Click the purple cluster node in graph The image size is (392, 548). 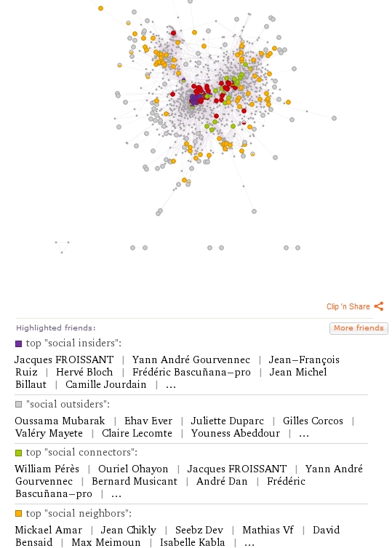[195, 99]
